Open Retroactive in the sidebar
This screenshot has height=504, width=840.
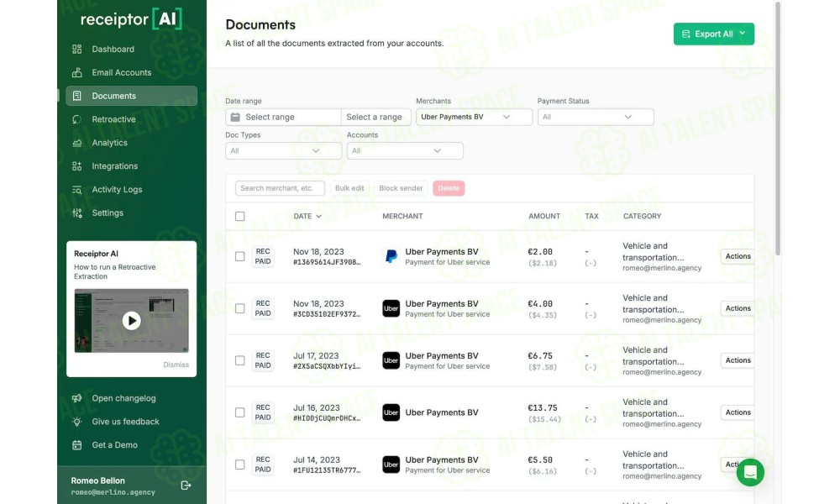coord(131,119)
